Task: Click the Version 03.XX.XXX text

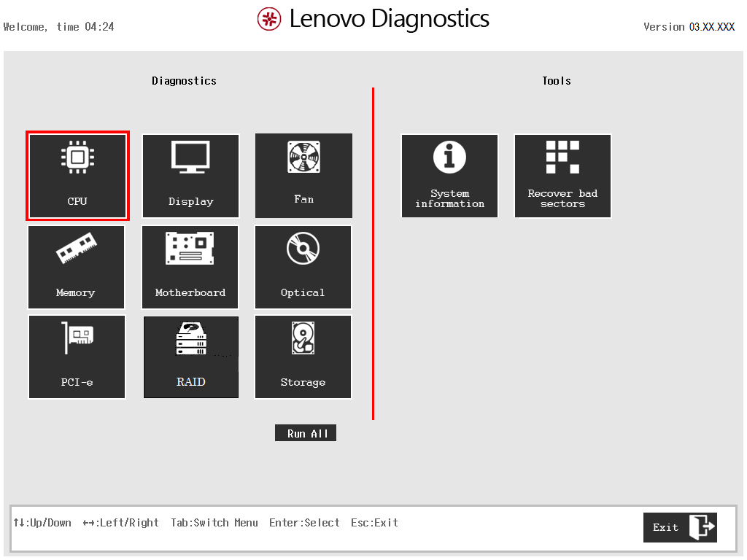Action: [x=689, y=27]
